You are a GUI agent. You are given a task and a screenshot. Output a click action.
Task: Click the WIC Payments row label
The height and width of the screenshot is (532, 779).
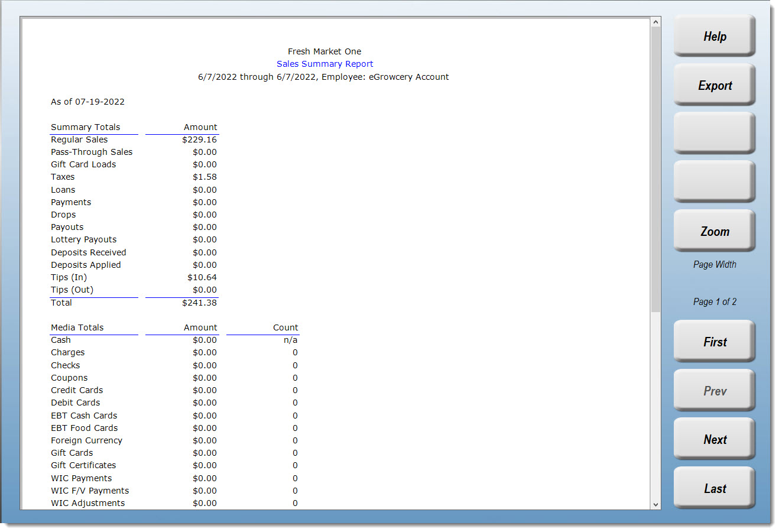(x=82, y=478)
